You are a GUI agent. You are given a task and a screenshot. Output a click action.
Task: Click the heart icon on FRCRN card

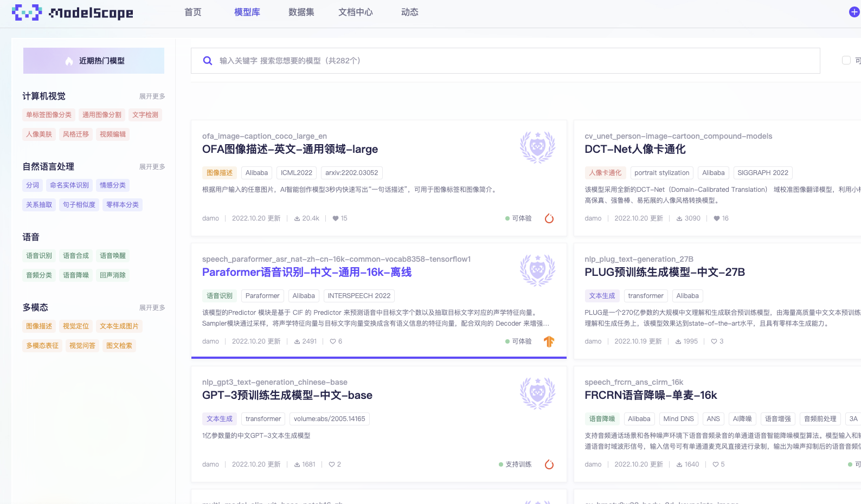tap(716, 464)
